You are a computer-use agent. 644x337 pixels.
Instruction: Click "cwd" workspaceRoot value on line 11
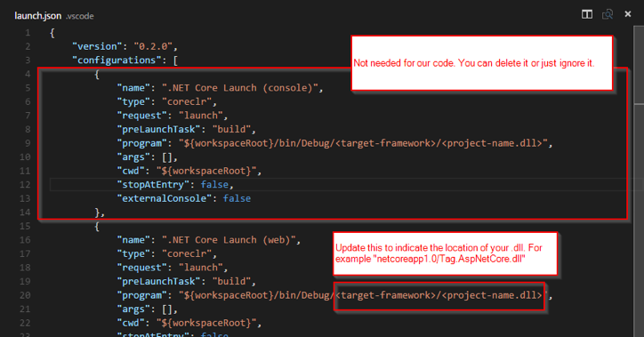[x=206, y=171]
